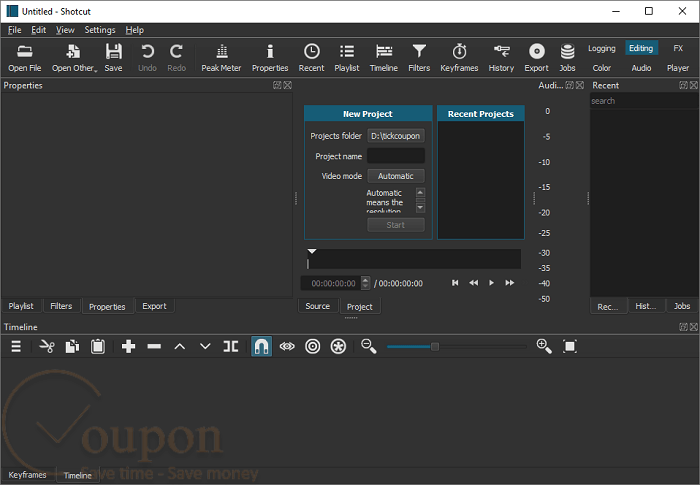Screen dimensions: 700x485
Task: Open Keyframes from the stopwatch toolbar icon
Action: point(459,58)
